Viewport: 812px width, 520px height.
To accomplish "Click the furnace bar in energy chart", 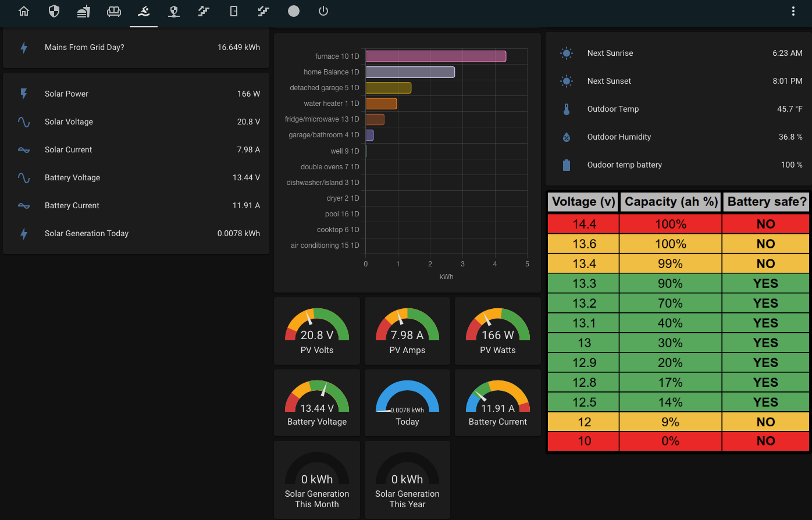I will tap(436, 56).
